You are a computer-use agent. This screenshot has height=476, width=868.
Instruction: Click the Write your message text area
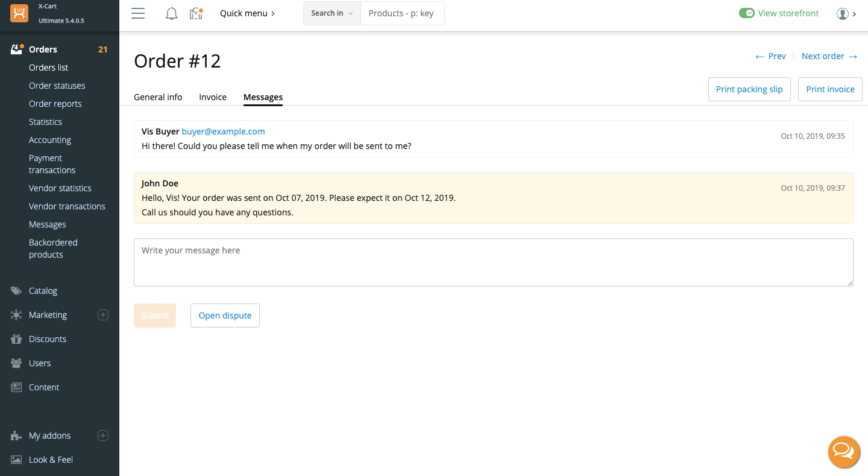(493, 262)
